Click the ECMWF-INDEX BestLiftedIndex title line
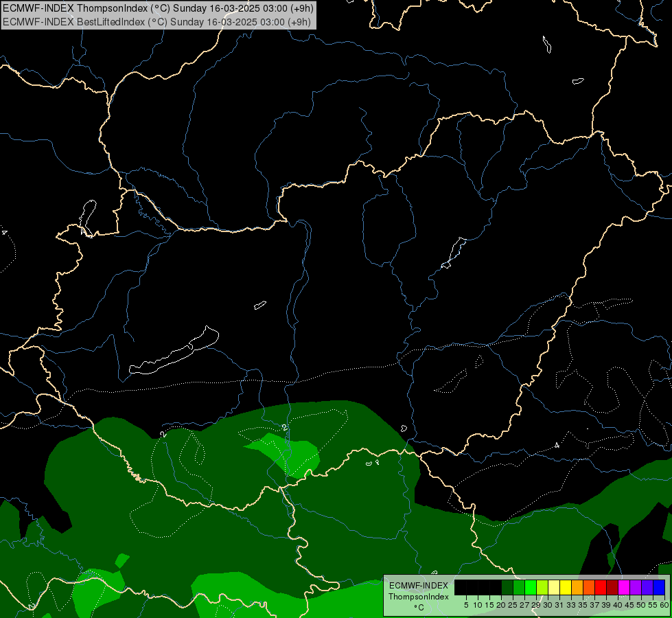Image resolution: width=672 pixels, height=618 pixels. [157, 22]
